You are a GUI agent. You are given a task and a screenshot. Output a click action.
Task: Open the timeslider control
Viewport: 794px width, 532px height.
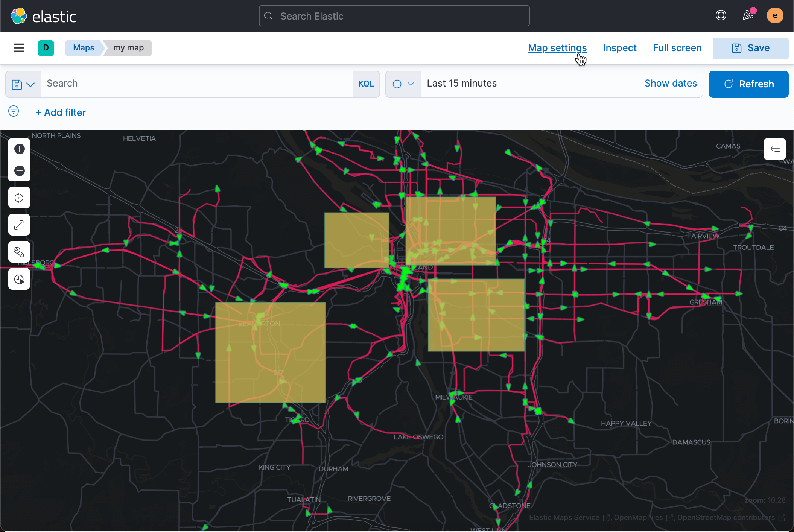(x=19, y=279)
